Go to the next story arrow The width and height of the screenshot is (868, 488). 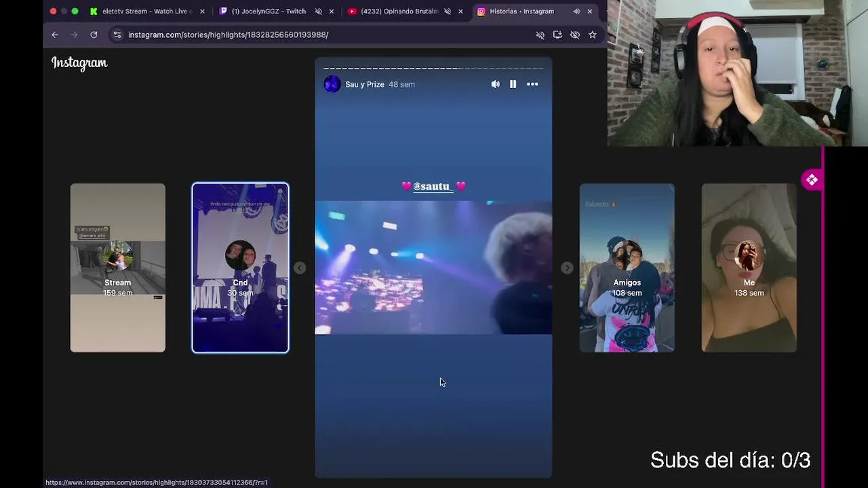[567, 268]
